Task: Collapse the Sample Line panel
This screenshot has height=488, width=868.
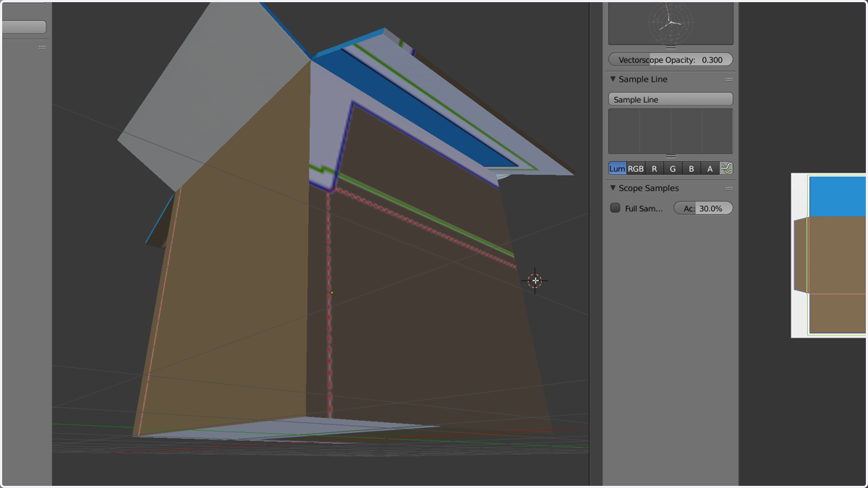Action: coord(613,80)
